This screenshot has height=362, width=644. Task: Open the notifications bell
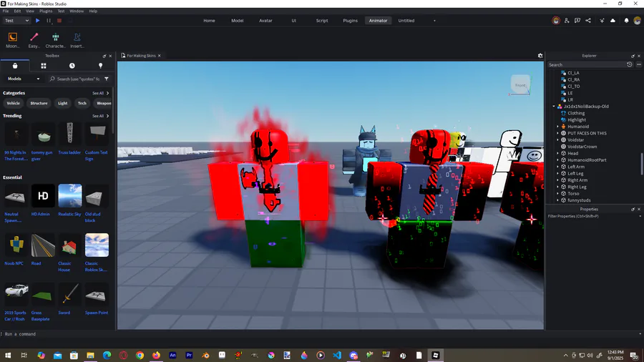pyautogui.click(x=626, y=21)
